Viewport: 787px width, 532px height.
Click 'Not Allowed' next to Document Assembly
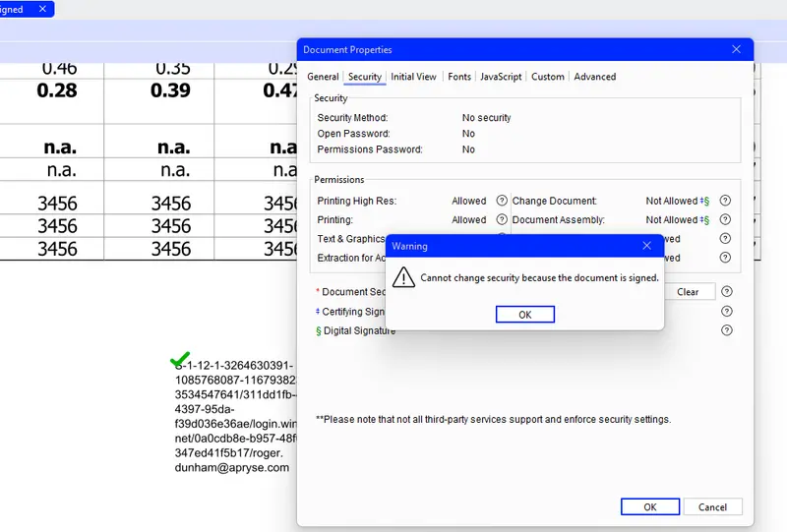pyautogui.click(x=672, y=220)
